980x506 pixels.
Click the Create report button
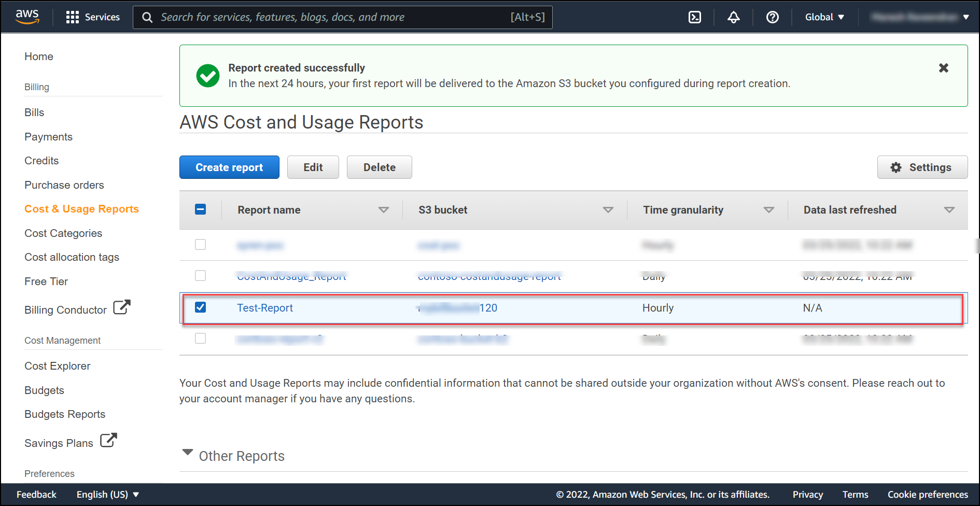tap(229, 167)
